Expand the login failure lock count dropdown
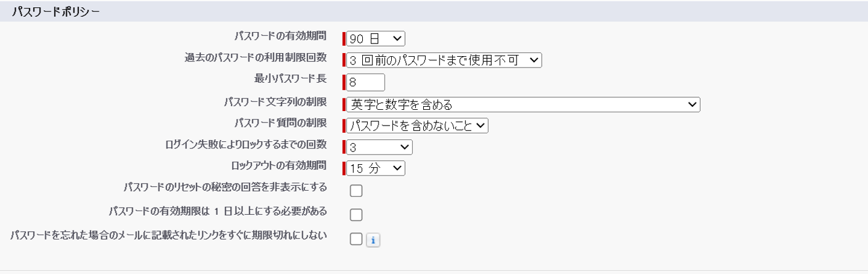Image resolution: width=868 pixels, height=274 pixels. [x=379, y=147]
